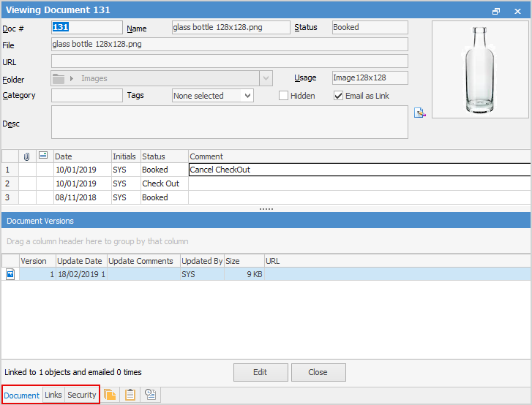Viewport: 532px width, 405px height.
Task: Switch to the Security tab
Action: pos(81,395)
